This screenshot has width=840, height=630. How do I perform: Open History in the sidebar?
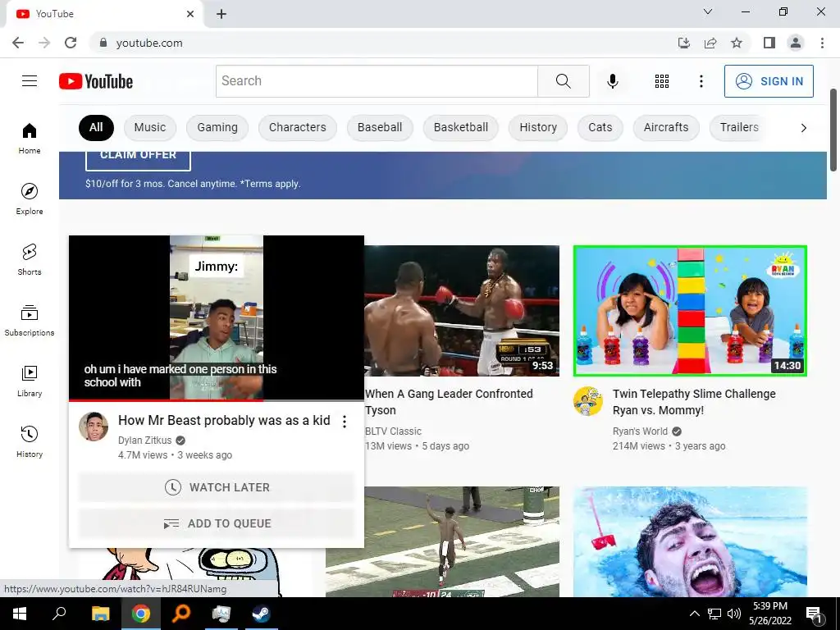[30, 441]
